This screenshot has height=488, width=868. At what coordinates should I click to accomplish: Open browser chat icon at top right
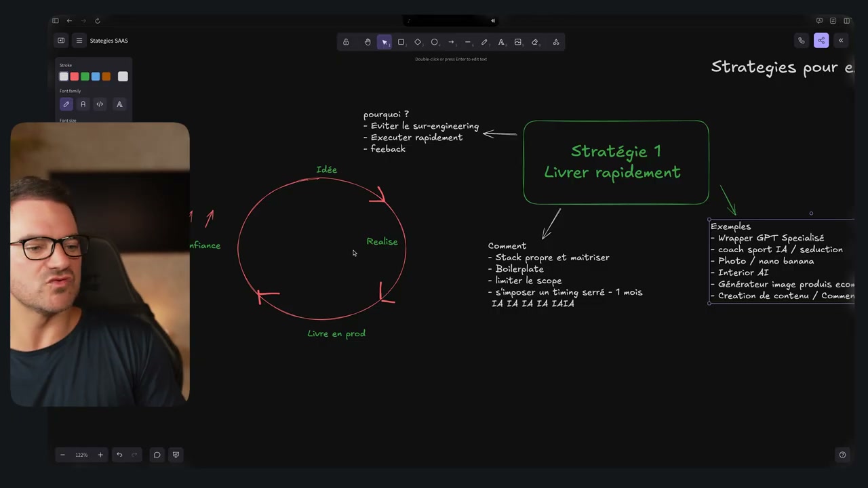point(819,21)
